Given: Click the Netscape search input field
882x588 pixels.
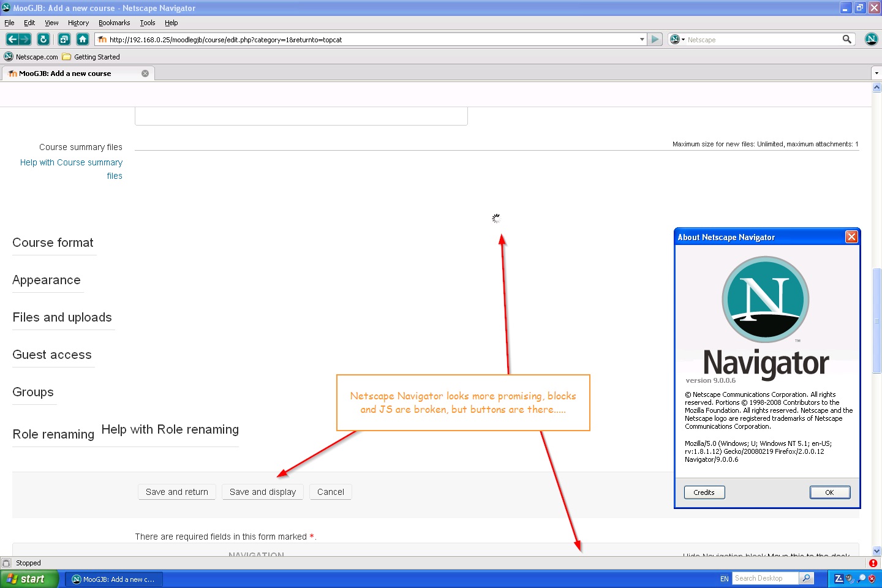Looking at the screenshot, I should point(763,39).
